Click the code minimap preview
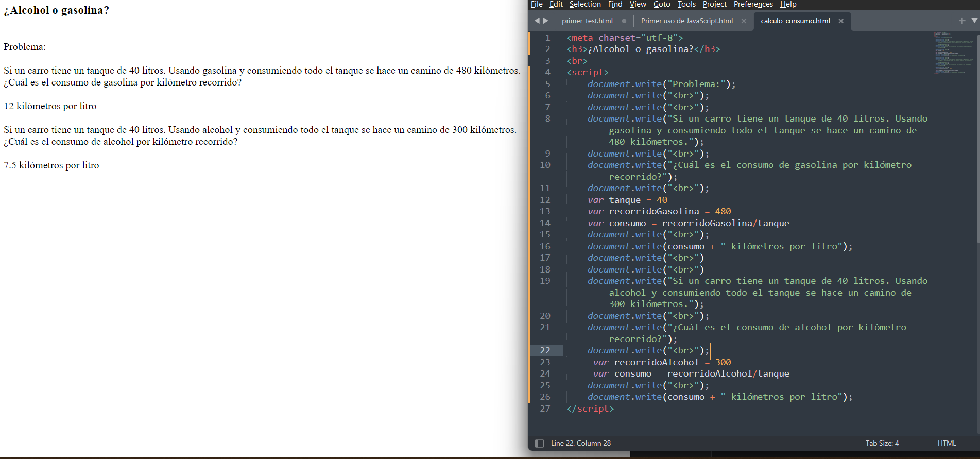The width and height of the screenshot is (980, 459). pyautogui.click(x=953, y=54)
